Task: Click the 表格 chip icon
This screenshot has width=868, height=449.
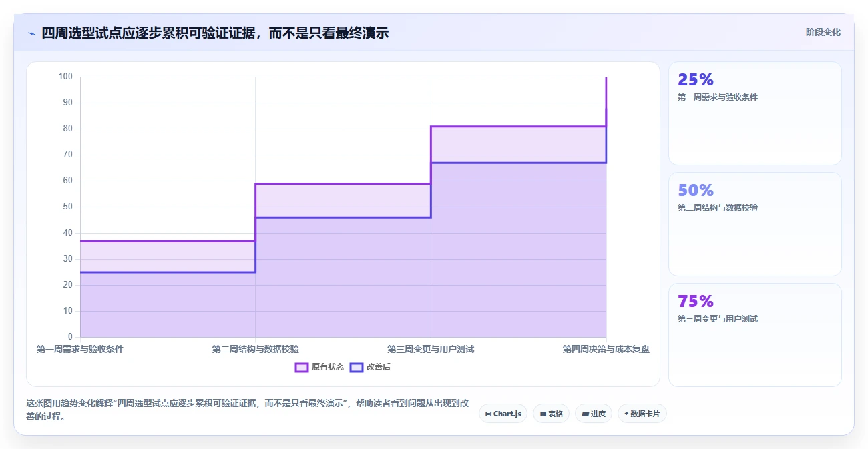Action: [543, 414]
